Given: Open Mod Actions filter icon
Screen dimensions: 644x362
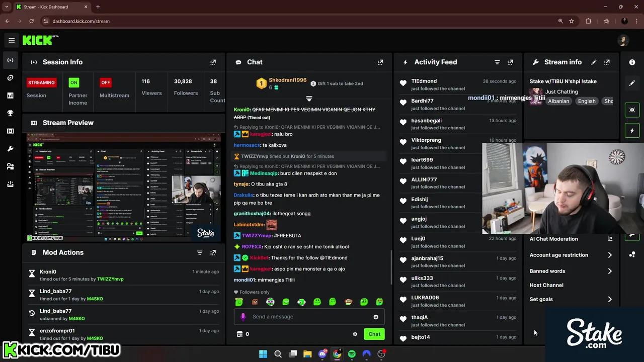Looking at the screenshot, I should (200, 252).
